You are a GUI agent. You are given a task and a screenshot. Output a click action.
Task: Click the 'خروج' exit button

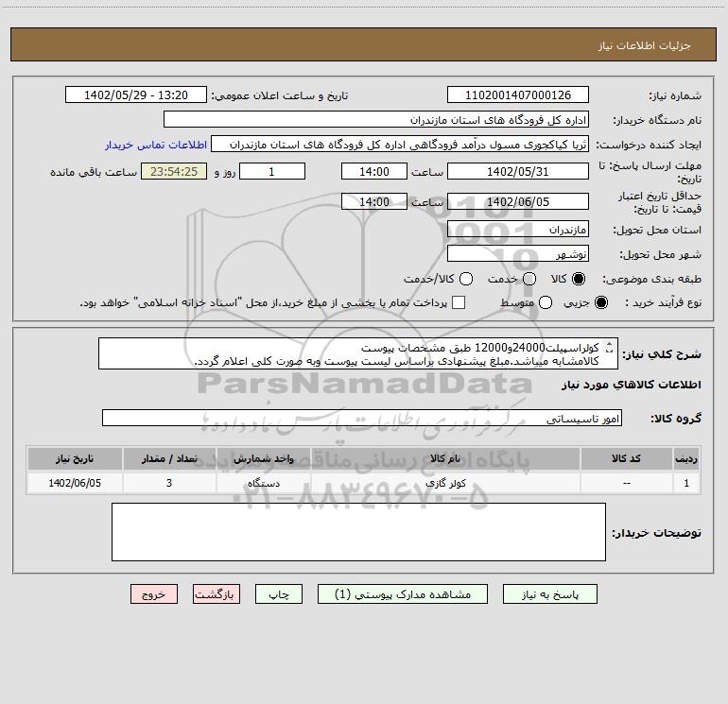(154, 594)
